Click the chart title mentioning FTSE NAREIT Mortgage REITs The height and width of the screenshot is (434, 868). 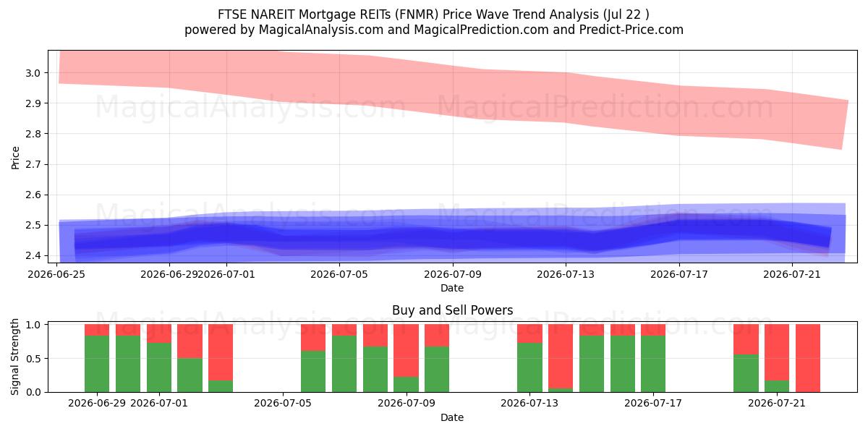(433, 14)
